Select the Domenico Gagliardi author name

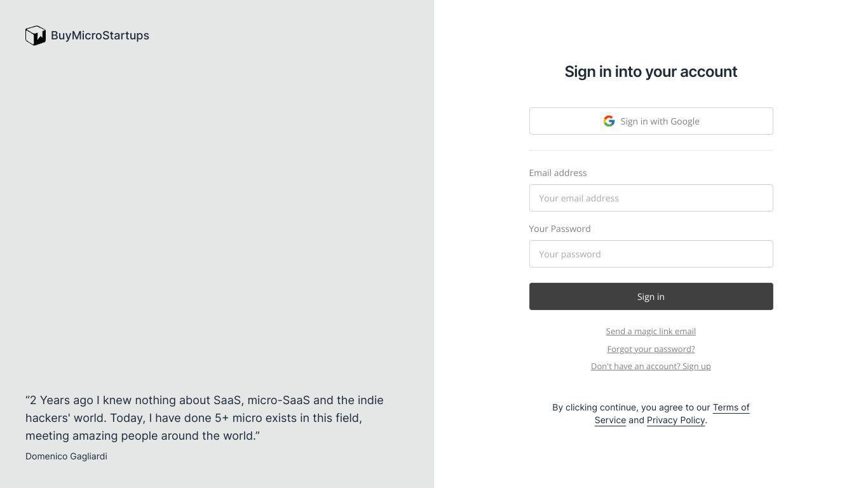[x=66, y=456]
